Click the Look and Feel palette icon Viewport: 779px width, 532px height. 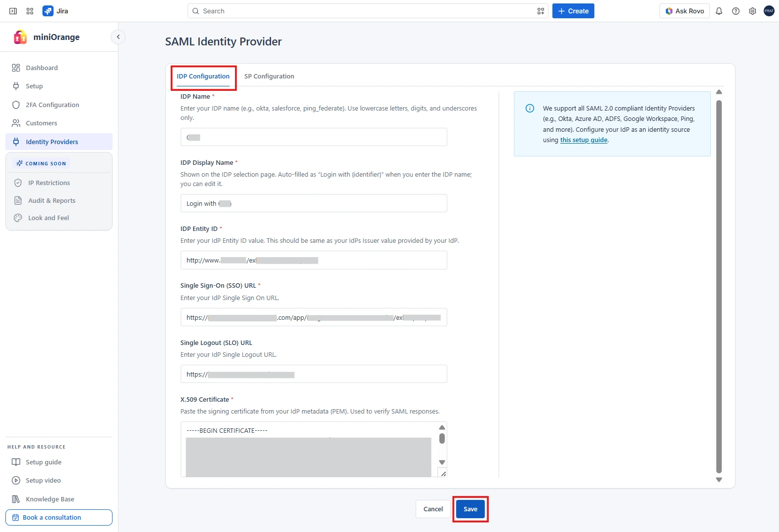[x=18, y=218]
